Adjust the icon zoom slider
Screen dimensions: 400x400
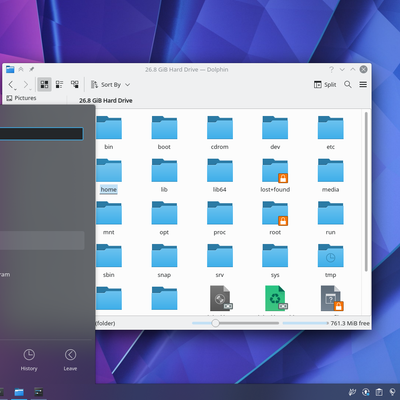[235, 323]
